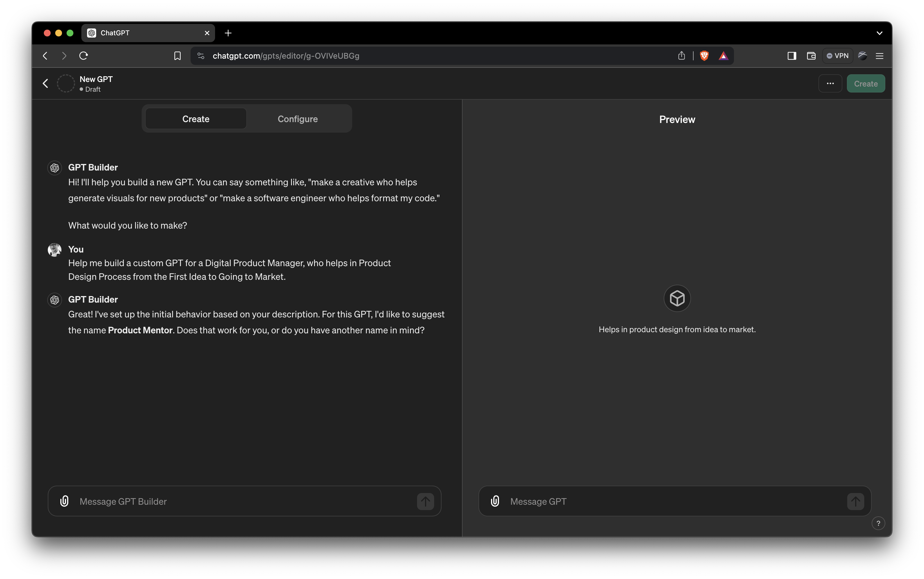Click the attachment paperclip in Preview message box
924x579 pixels.
tap(495, 501)
